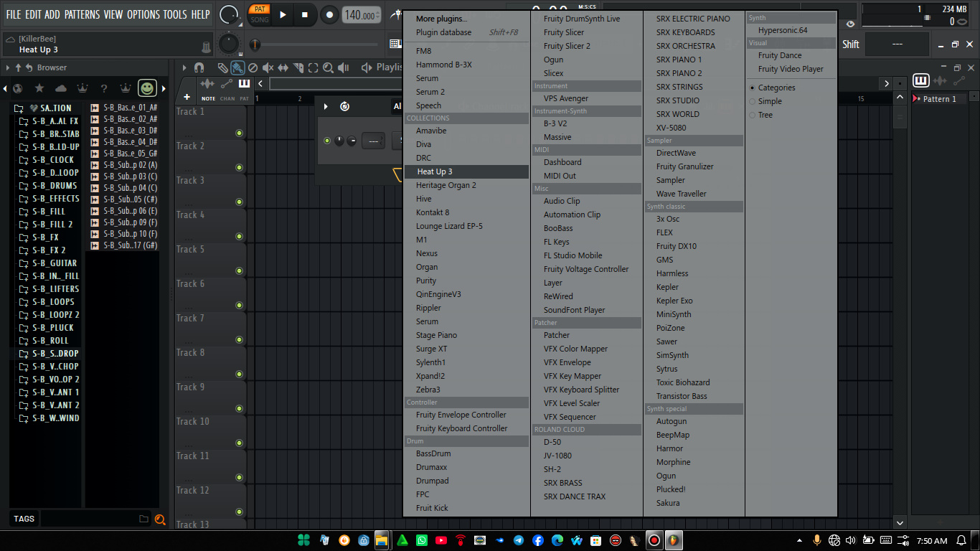Open the PATTERNS menu
Image resolution: width=980 pixels, height=551 pixels.
pyautogui.click(x=83, y=14)
